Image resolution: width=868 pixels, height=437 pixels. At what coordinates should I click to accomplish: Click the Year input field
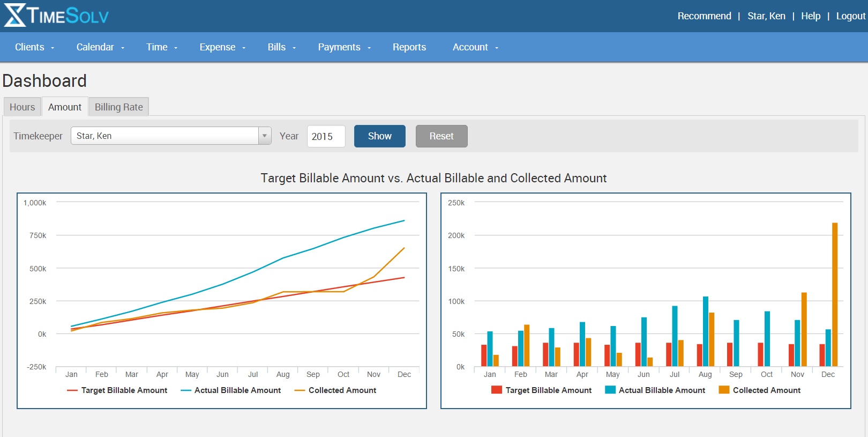[326, 136]
